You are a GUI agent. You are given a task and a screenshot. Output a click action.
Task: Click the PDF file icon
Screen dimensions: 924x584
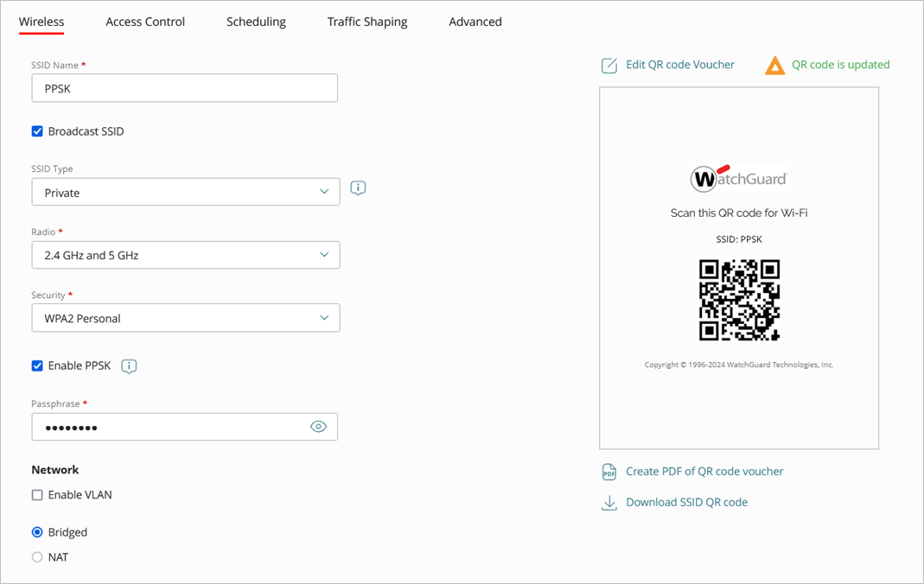point(609,472)
